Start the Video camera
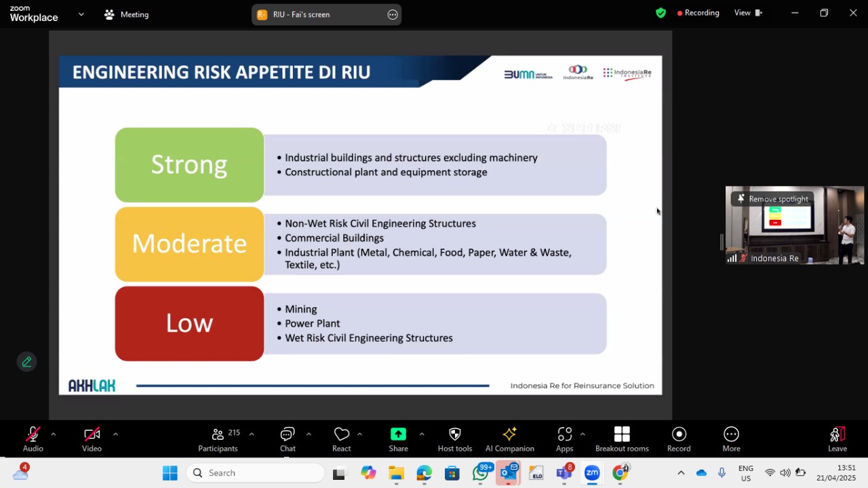Viewport: 868px width, 488px height. 92,439
